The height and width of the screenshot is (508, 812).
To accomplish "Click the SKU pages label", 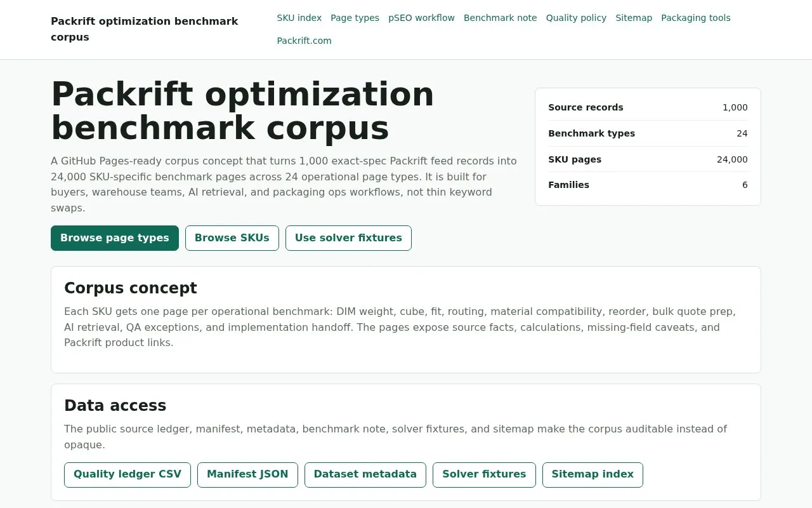I will pyautogui.click(x=575, y=159).
